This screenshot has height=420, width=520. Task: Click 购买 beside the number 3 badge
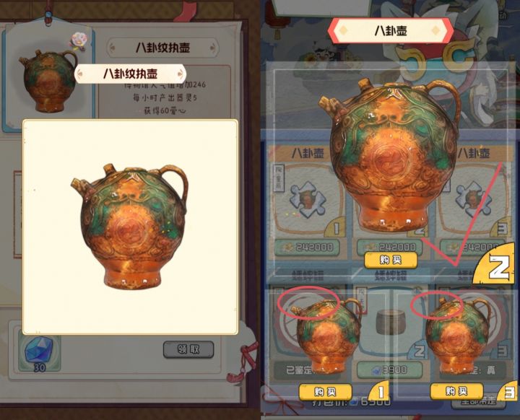point(456,391)
